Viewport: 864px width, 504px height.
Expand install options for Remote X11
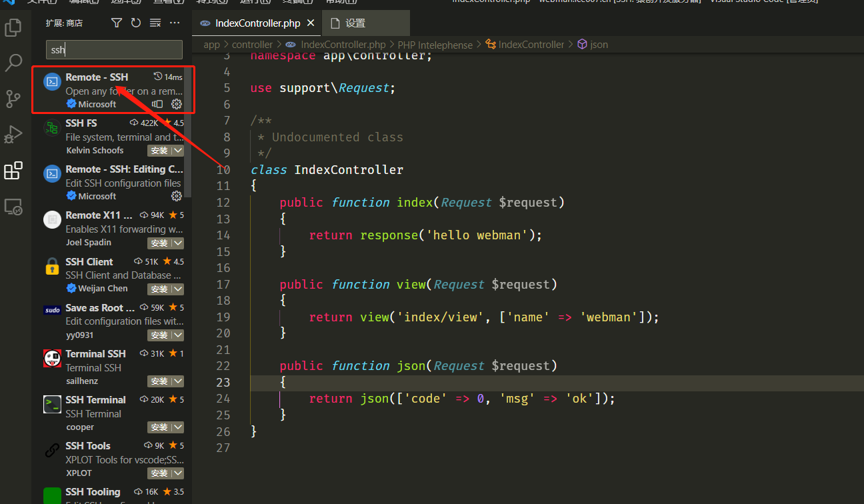[178, 243]
